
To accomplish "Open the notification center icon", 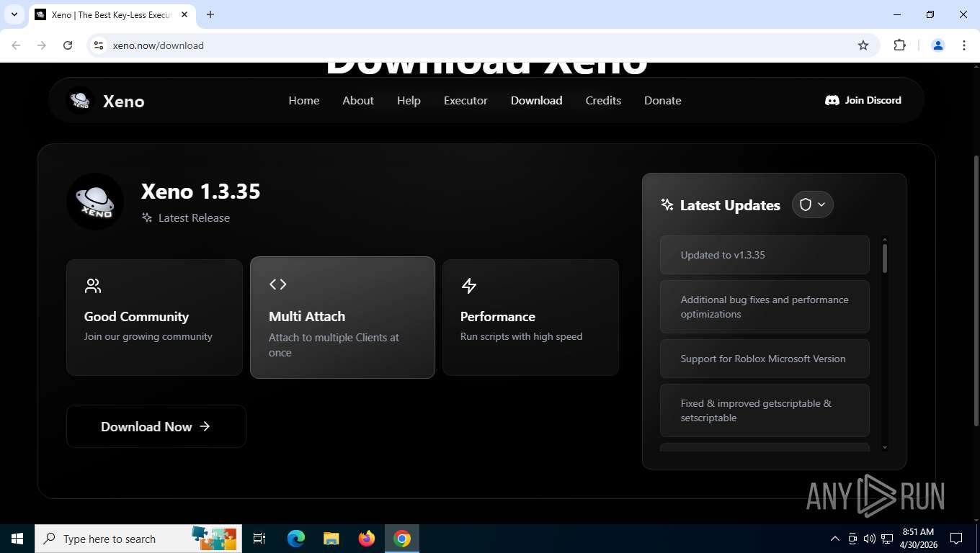I will [x=956, y=539].
